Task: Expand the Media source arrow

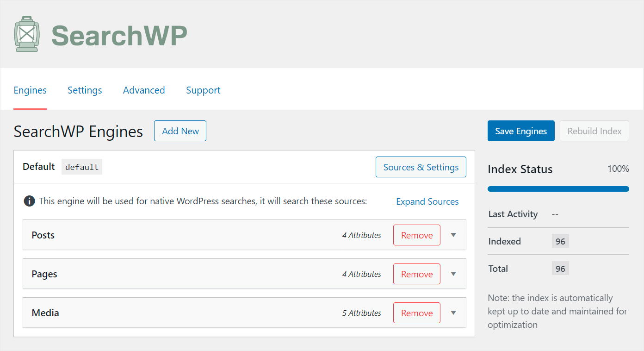Action: (x=453, y=313)
